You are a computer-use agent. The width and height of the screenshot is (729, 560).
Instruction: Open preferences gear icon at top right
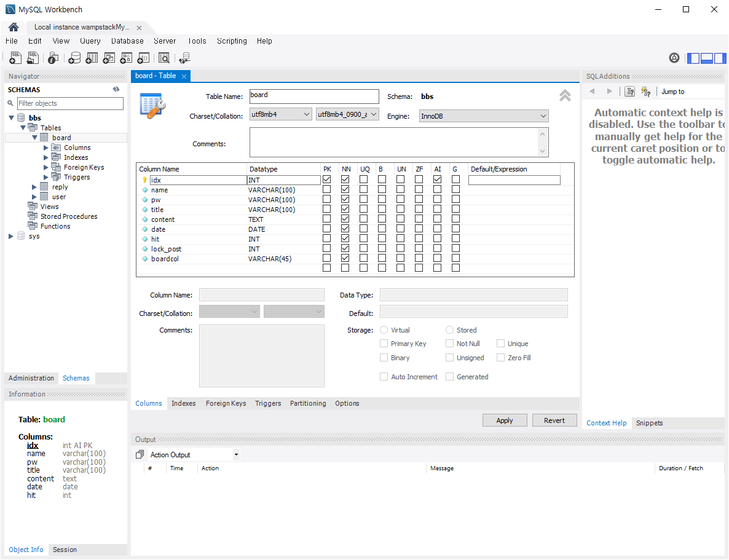click(674, 58)
